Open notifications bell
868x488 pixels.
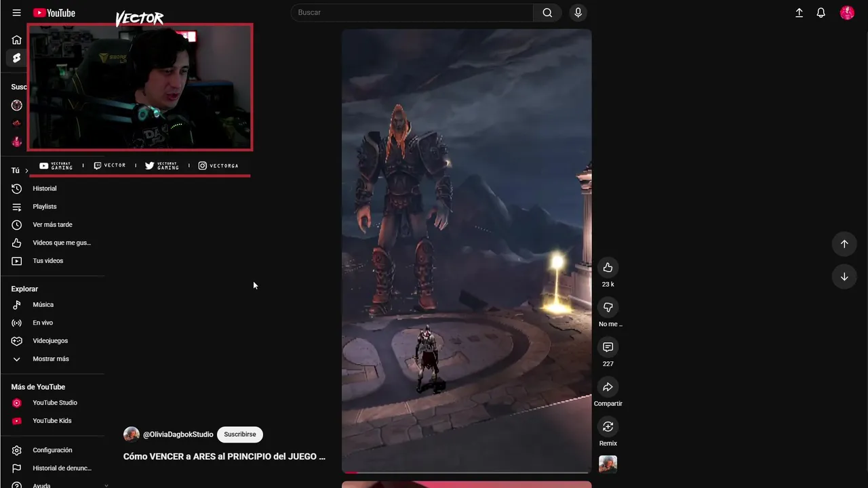tap(821, 13)
